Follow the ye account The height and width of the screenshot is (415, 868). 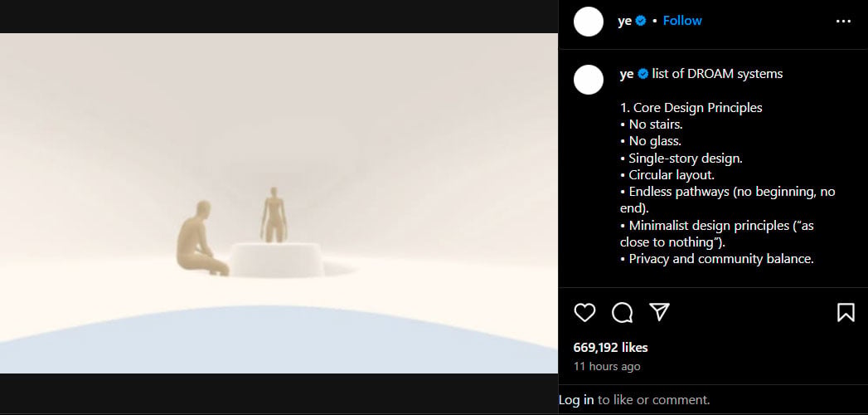[682, 21]
